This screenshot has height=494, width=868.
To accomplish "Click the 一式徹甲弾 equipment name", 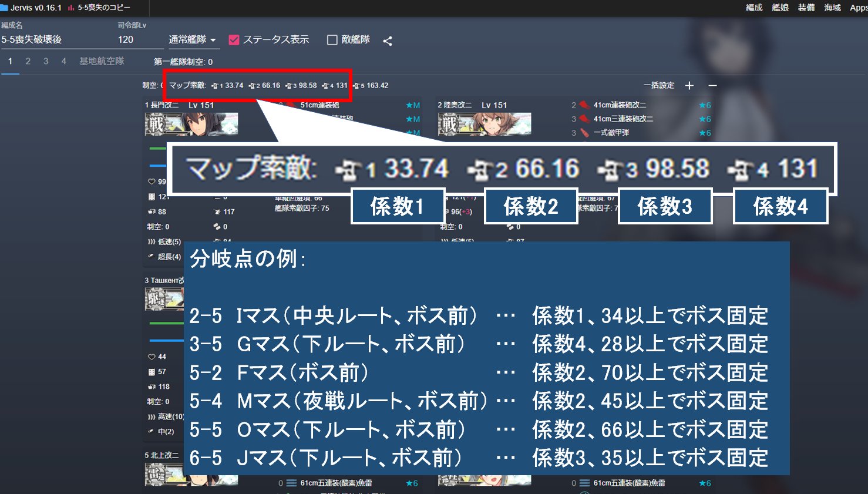I will click(611, 133).
